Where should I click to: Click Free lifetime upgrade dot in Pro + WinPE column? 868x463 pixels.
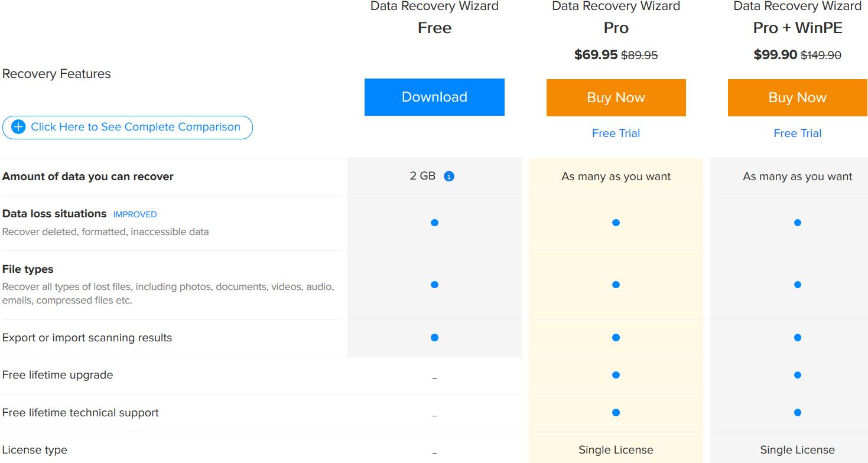[797, 375]
